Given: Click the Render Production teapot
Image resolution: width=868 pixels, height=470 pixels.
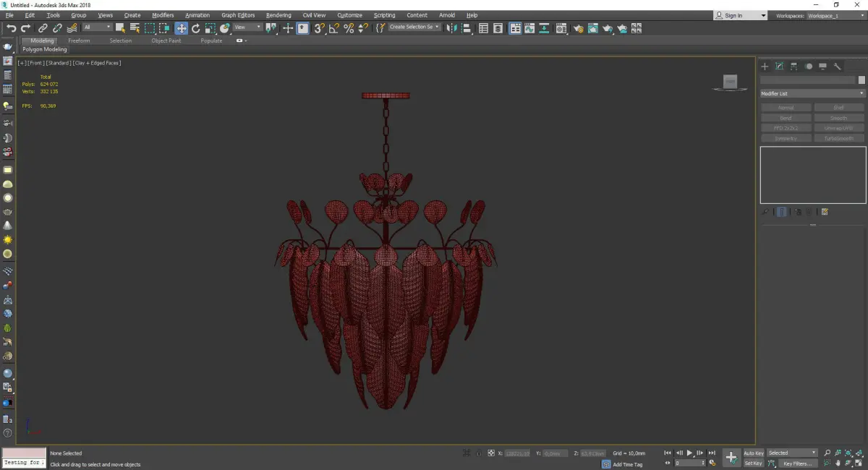Looking at the screenshot, I should tap(608, 28).
